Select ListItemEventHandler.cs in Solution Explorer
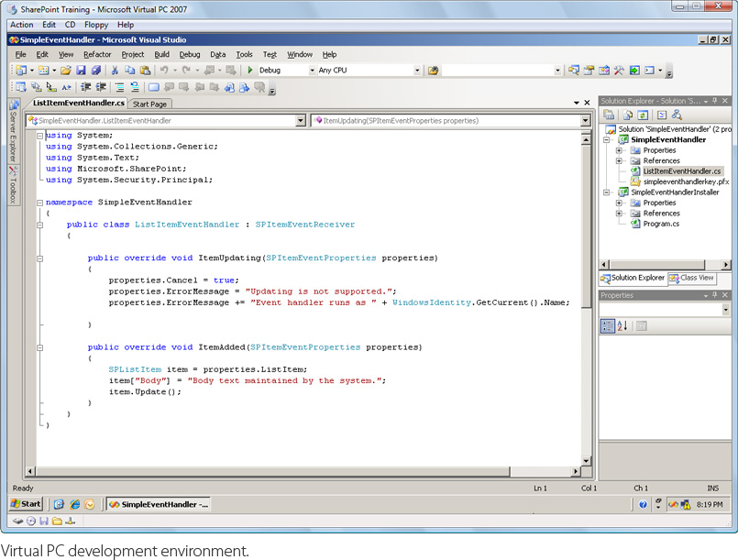The image size is (738, 560). pos(681,171)
